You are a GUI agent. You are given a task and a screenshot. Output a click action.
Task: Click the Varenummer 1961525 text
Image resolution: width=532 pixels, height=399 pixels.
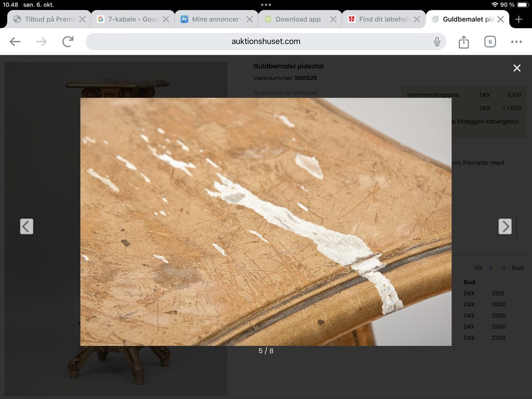pyautogui.click(x=285, y=78)
